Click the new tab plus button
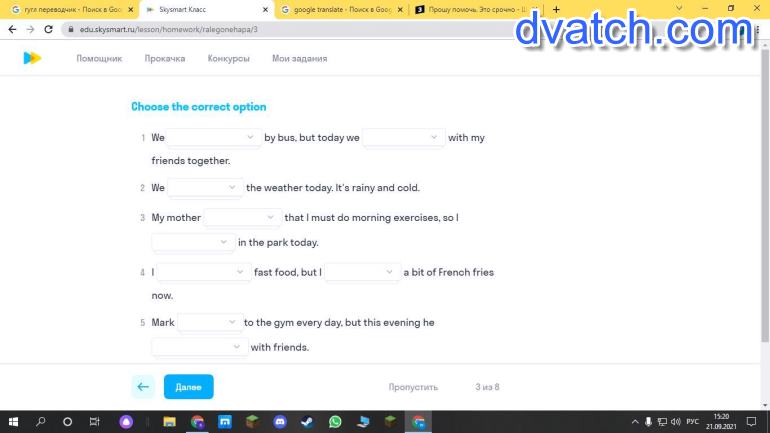This screenshot has height=433, width=770. click(557, 9)
